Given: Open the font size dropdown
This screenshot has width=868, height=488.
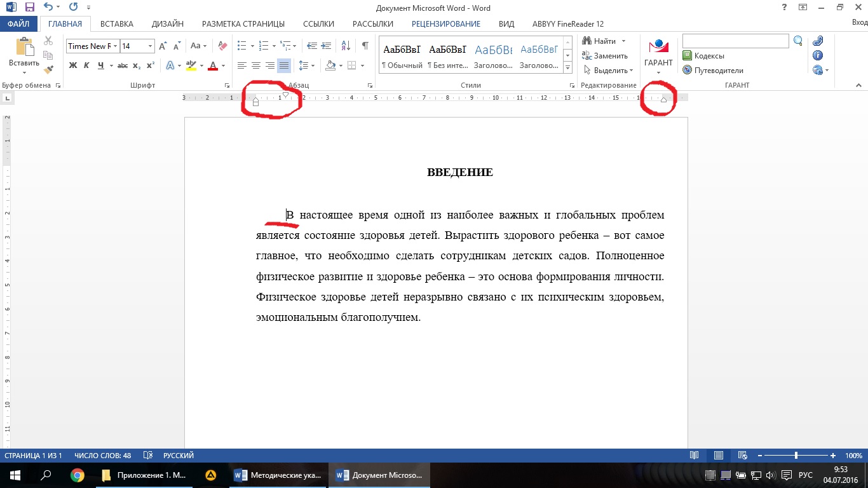Looking at the screenshot, I should [151, 46].
